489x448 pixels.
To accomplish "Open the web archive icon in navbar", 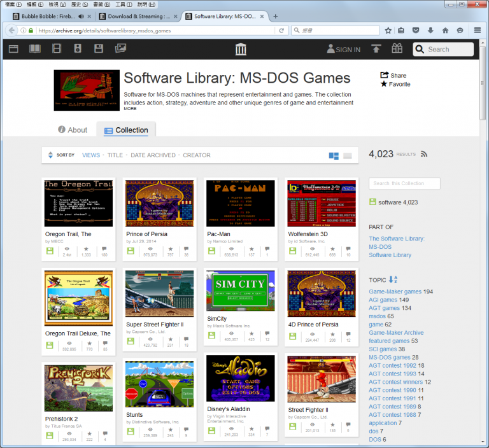I will pyautogui.click(x=13, y=48).
